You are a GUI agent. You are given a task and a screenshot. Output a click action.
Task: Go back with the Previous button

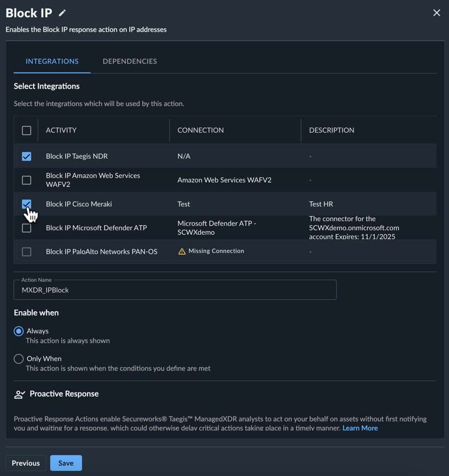pos(26,463)
